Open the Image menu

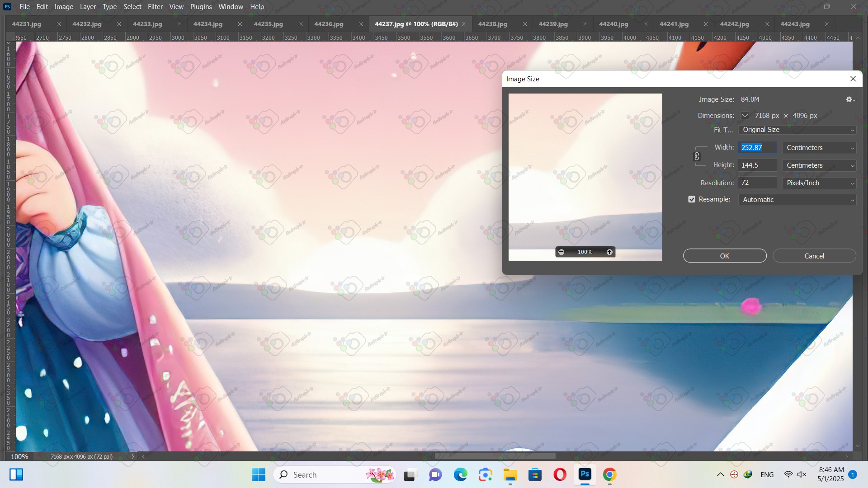64,7
